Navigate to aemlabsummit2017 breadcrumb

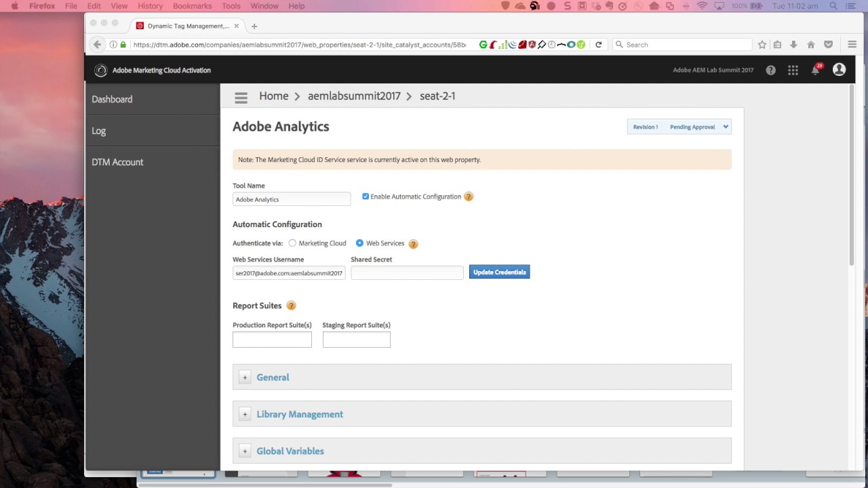pyautogui.click(x=354, y=96)
